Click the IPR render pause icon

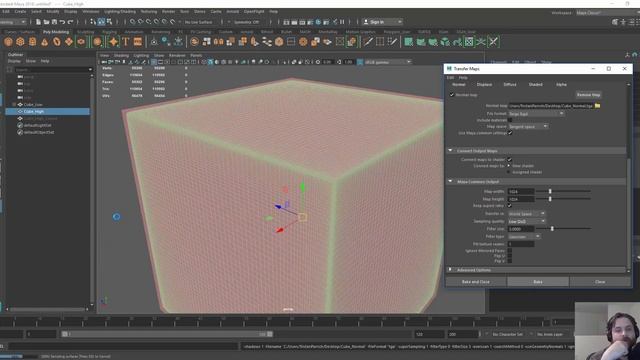click(342, 22)
